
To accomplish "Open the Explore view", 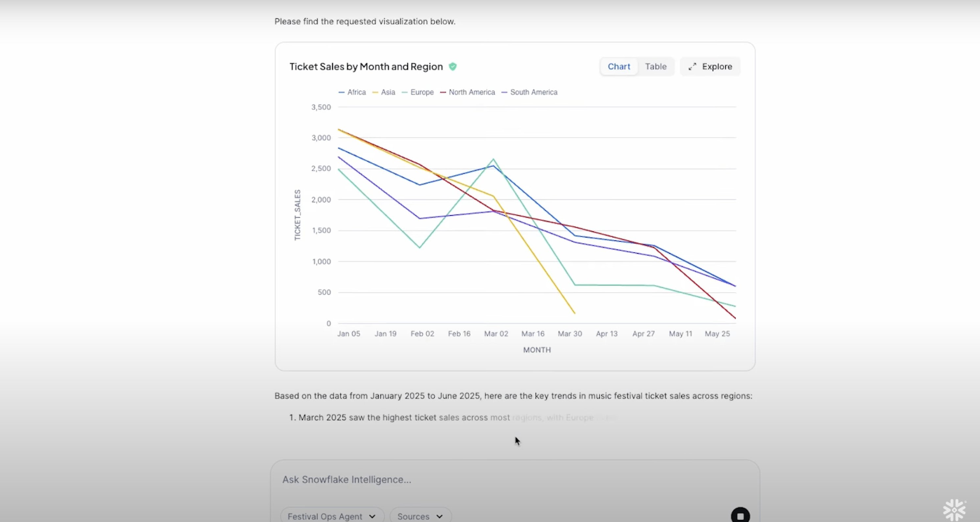I will tap(710, 67).
